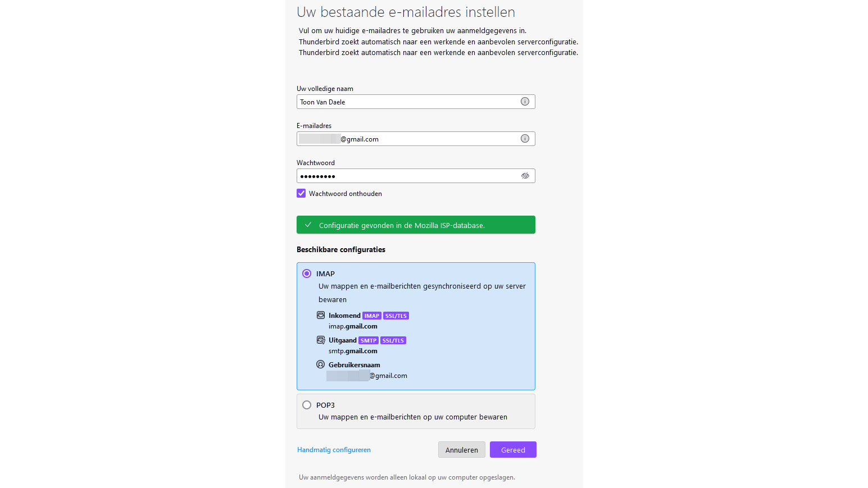The height and width of the screenshot is (488, 868).
Task: Click the purple SMTP badge next to Uitgaand
Action: coord(369,340)
